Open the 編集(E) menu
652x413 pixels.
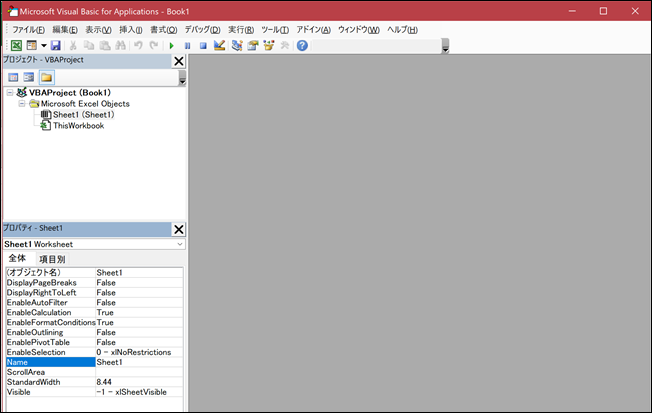click(65, 30)
